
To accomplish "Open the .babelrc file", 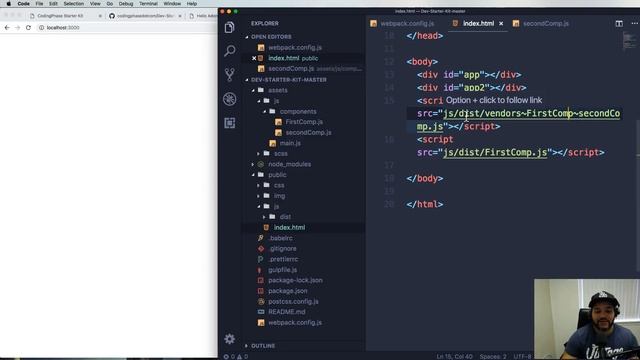I will 280,238.
